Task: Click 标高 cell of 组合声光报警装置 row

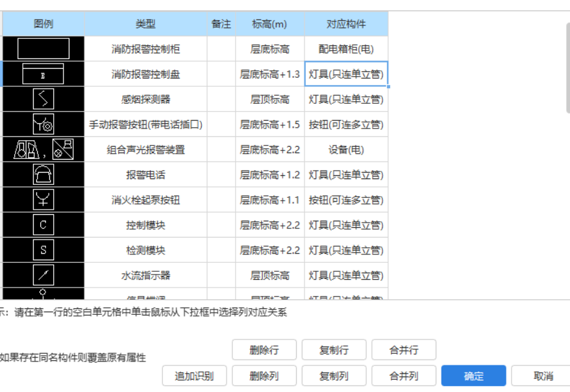Action: click(269, 149)
